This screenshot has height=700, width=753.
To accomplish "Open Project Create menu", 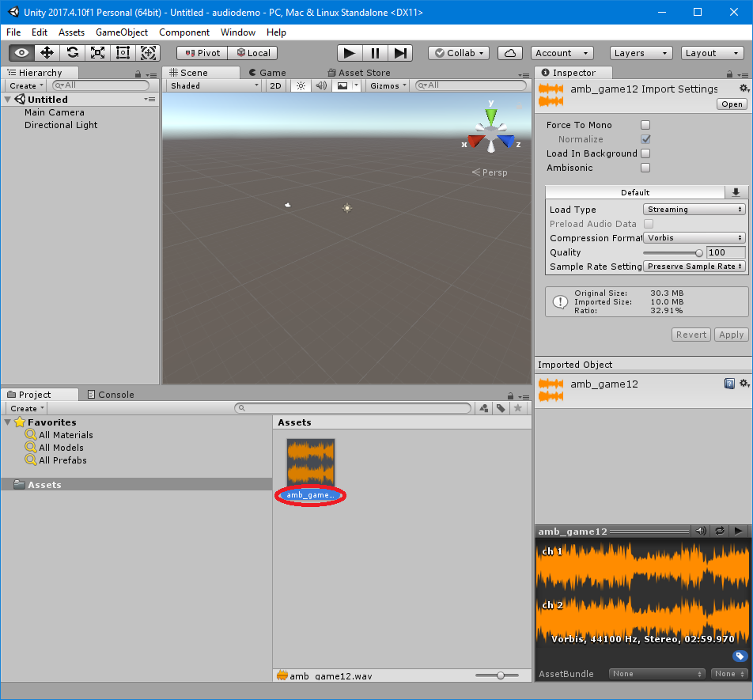I will point(27,408).
